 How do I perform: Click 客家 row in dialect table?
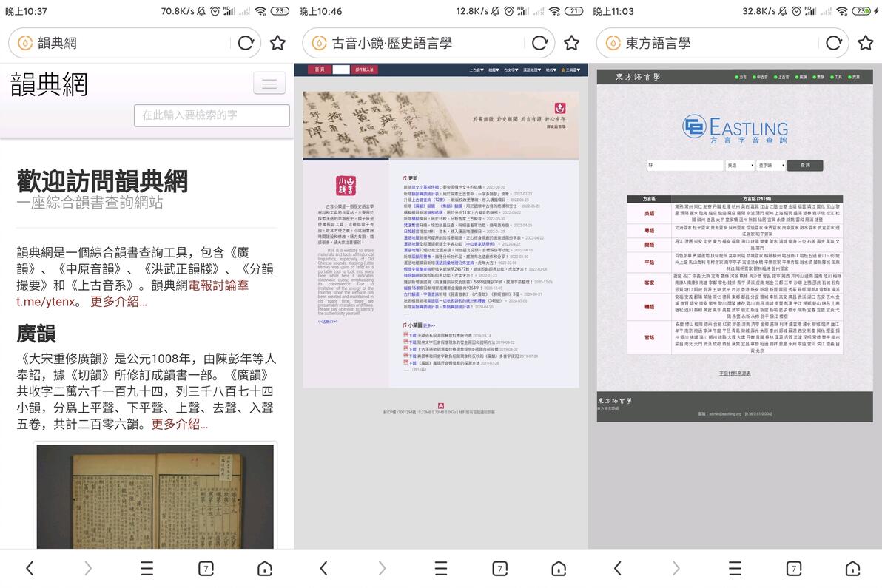(735, 283)
